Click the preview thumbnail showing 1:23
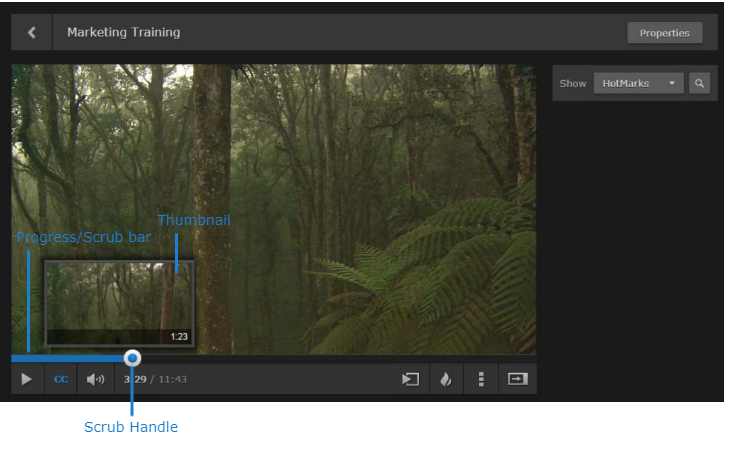The height and width of the screenshot is (455, 743). tap(118, 302)
